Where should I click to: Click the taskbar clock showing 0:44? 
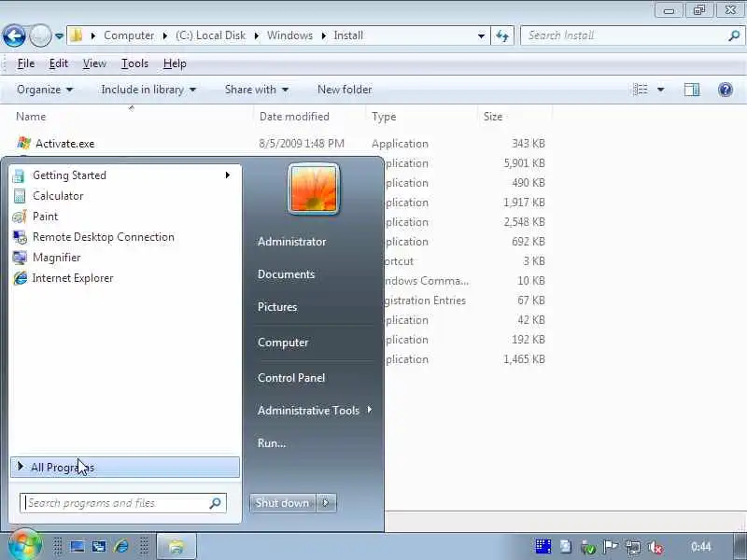(x=700, y=547)
